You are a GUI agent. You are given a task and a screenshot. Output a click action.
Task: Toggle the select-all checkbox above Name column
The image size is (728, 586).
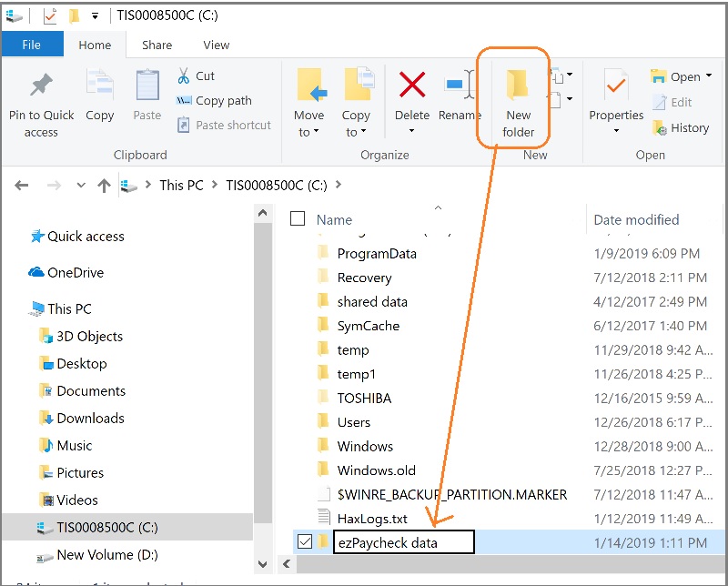click(x=298, y=218)
